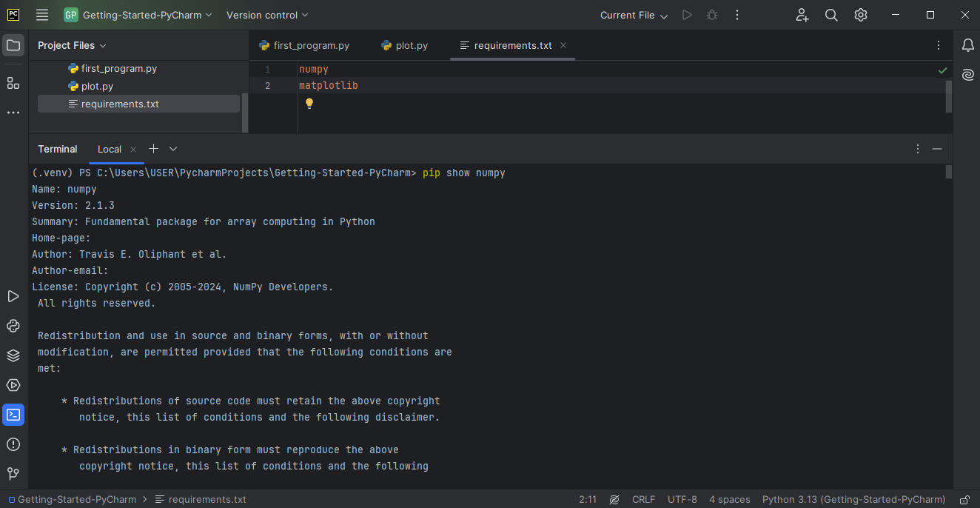Change line separator CRLF
The height and width of the screenshot is (508, 980).
643,500
